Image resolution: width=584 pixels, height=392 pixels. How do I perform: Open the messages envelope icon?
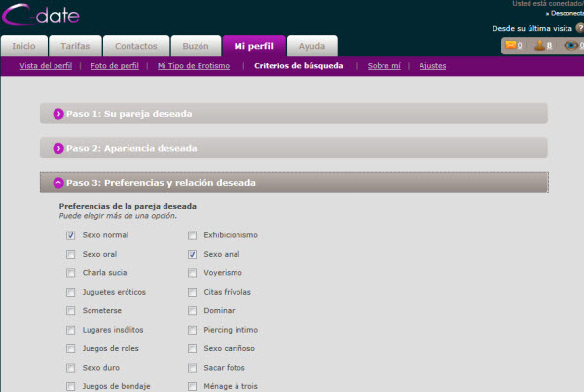[x=511, y=45]
